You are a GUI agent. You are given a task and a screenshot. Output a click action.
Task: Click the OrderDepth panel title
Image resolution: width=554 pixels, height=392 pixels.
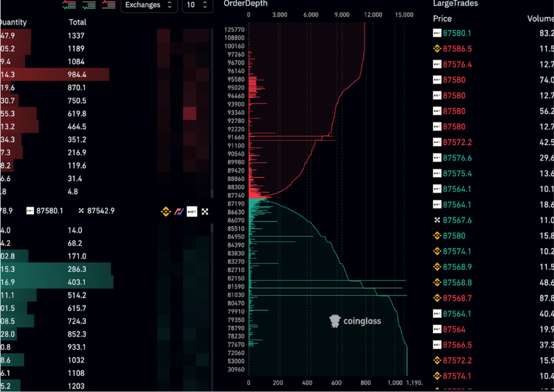tap(245, 3)
